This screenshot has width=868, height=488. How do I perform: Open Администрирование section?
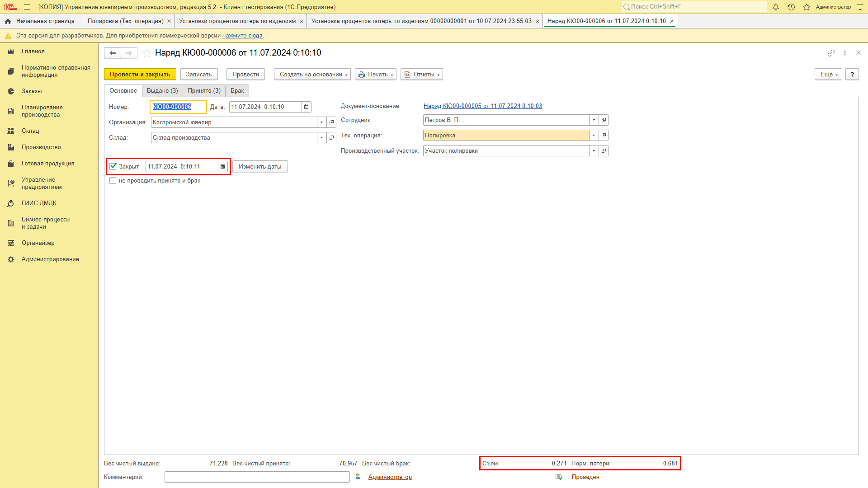50,259
